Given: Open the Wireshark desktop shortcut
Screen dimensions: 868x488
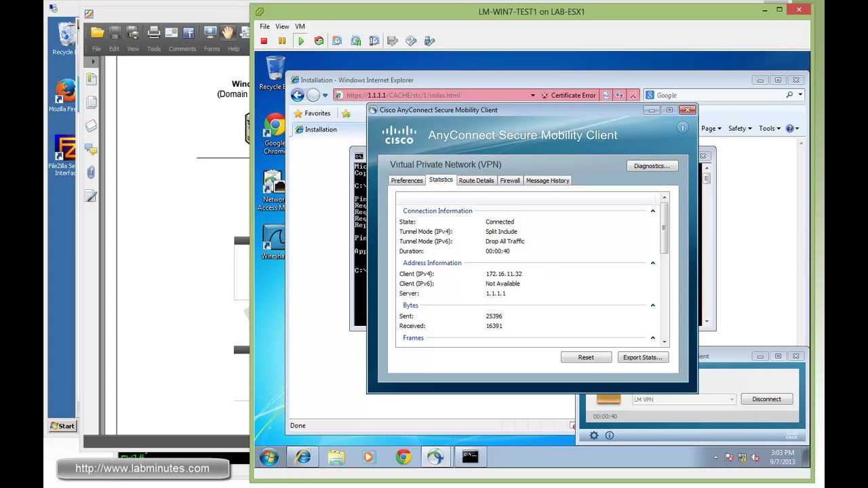Looking at the screenshot, I should pos(273,242).
